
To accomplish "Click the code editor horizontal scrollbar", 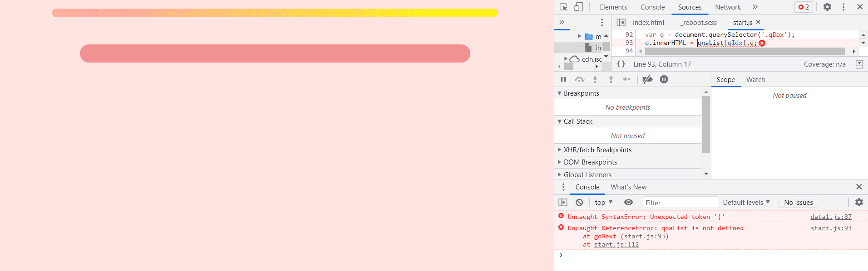I will (x=745, y=51).
